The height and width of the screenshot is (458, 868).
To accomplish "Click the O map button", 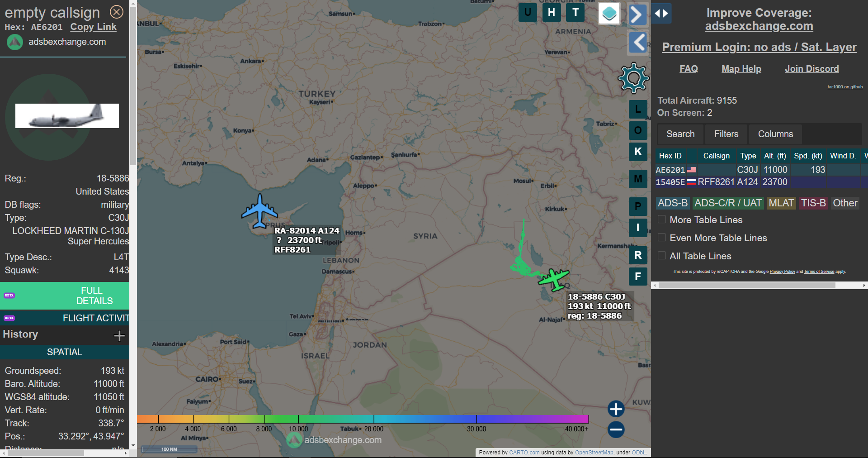I will (638, 130).
